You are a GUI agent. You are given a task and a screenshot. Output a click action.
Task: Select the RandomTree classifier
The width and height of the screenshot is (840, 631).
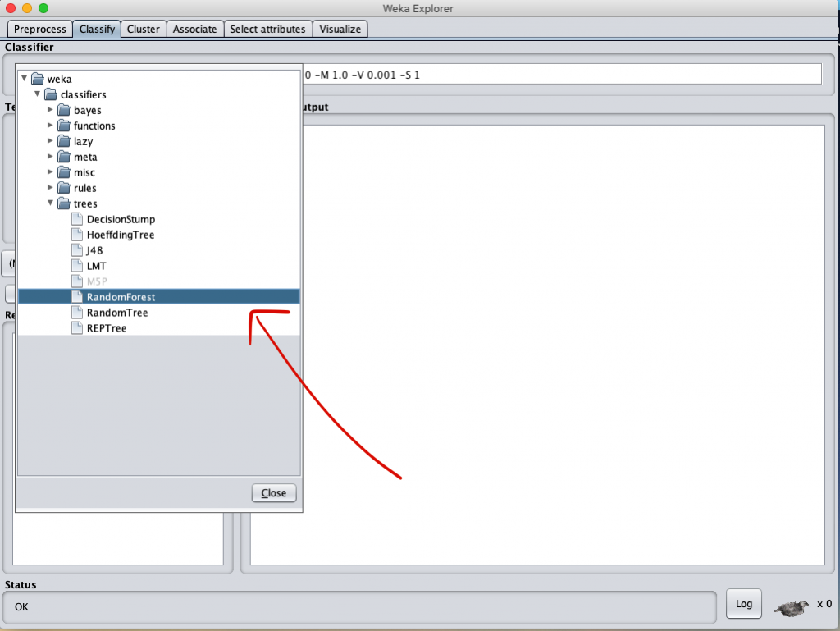click(x=117, y=313)
